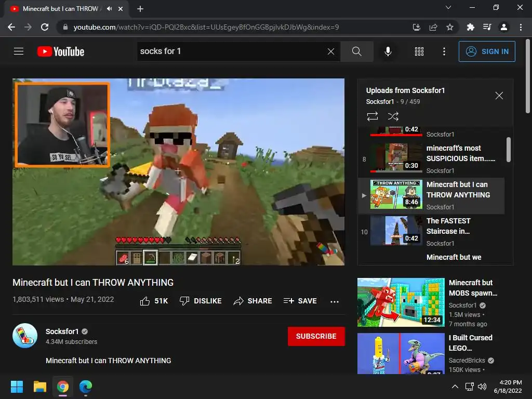Click the SIGN IN button
The width and height of the screenshot is (532, 399).
click(x=487, y=51)
